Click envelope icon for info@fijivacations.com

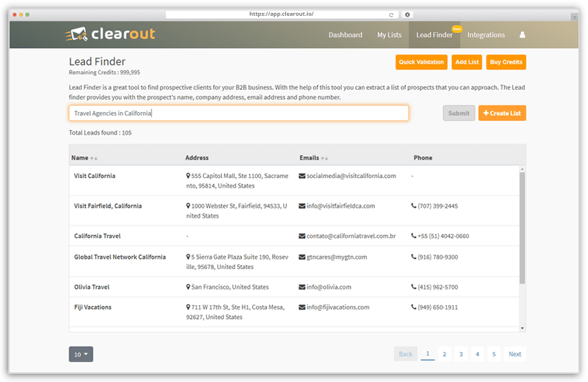point(302,307)
